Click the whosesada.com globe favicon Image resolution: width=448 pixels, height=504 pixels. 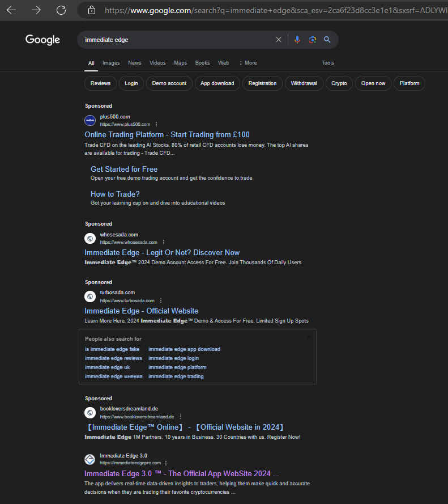coord(90,239)
